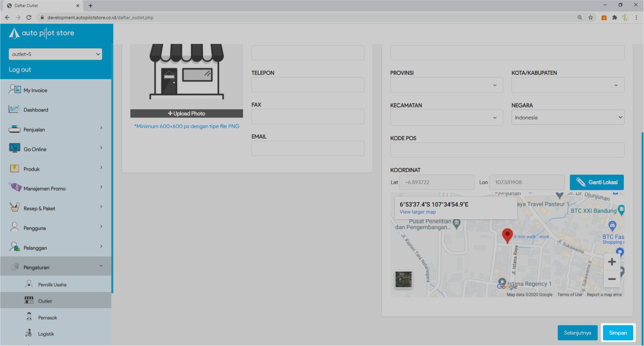This screenshot has height=346, width=644.
Task: Click the Simpan button
Action: [x=617, y=333]
